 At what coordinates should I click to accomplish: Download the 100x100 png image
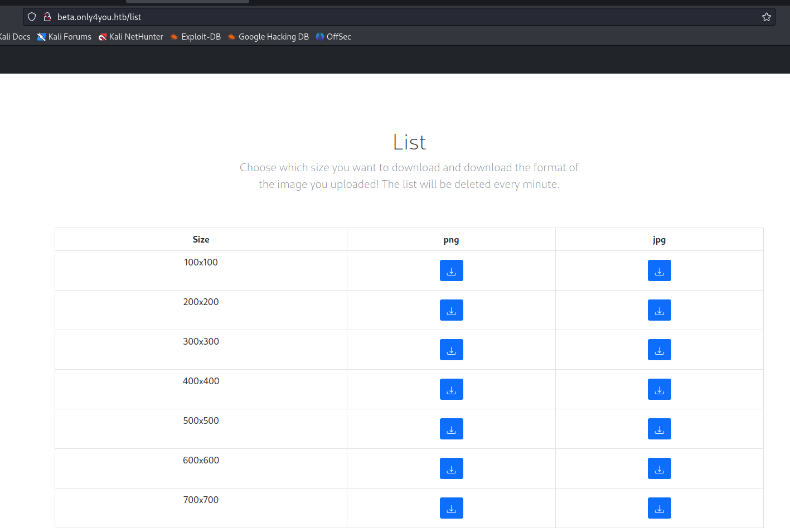(x=451, y=270)
